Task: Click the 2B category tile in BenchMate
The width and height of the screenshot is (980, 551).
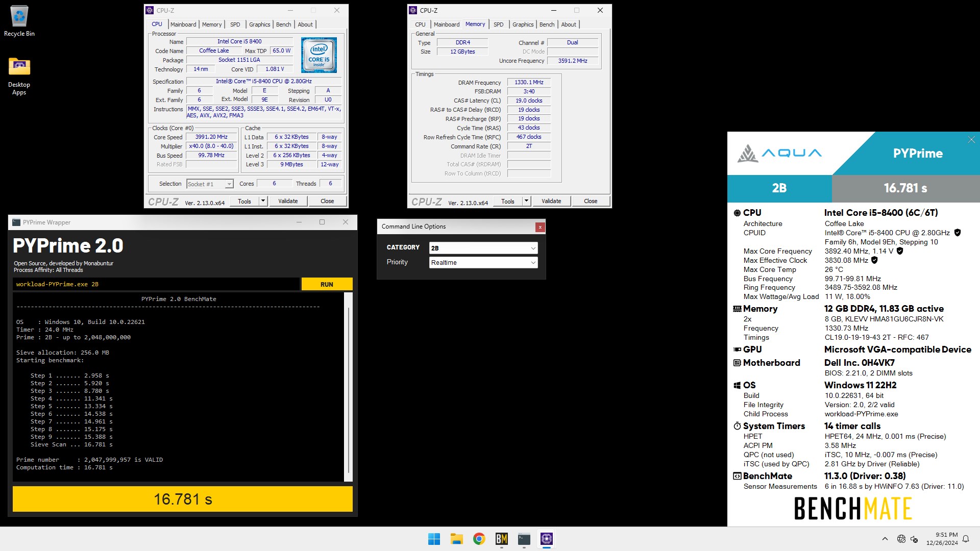Action: click(779, 188)
